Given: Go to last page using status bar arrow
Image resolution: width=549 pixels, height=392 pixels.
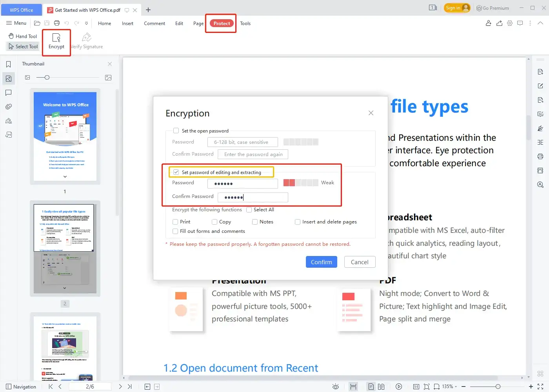Looking at the screenshot, I should click(x=130, y=387).
